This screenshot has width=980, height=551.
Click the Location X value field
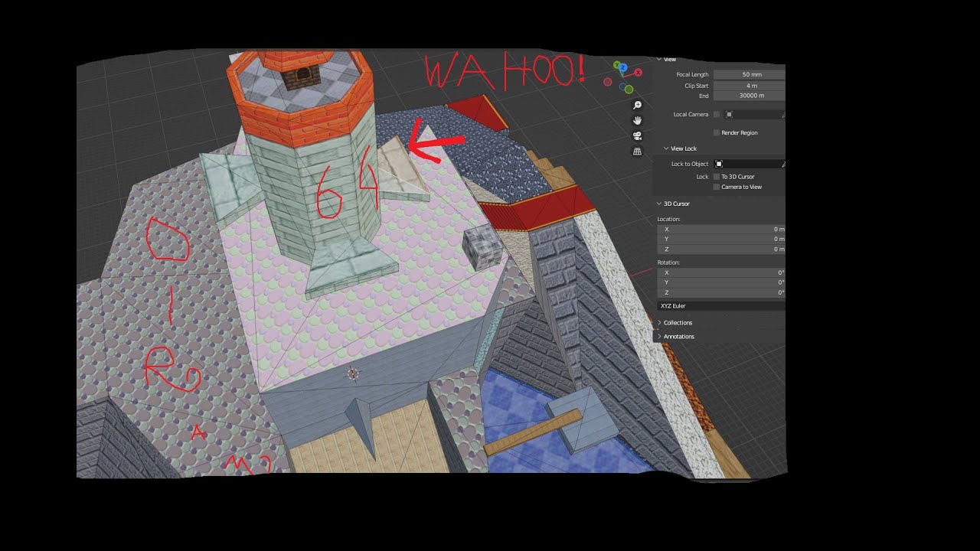point(722,230)
